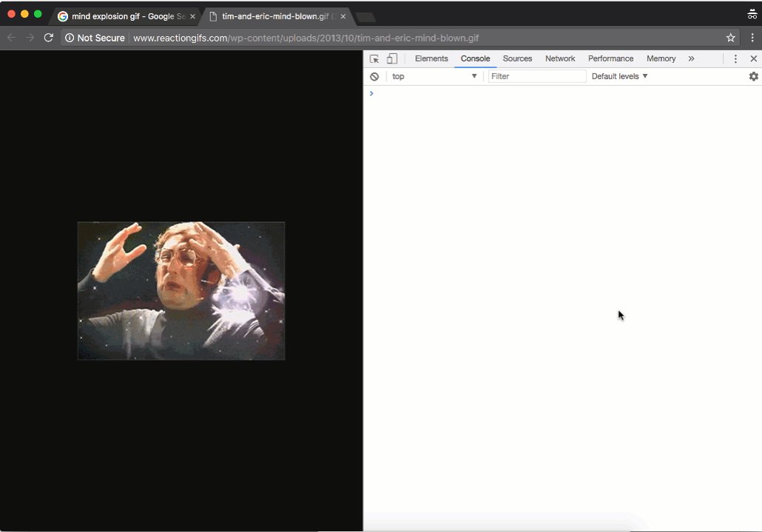Click the mind-blown gif image
The width and height of the screenshot is (762, 532).
181,291
